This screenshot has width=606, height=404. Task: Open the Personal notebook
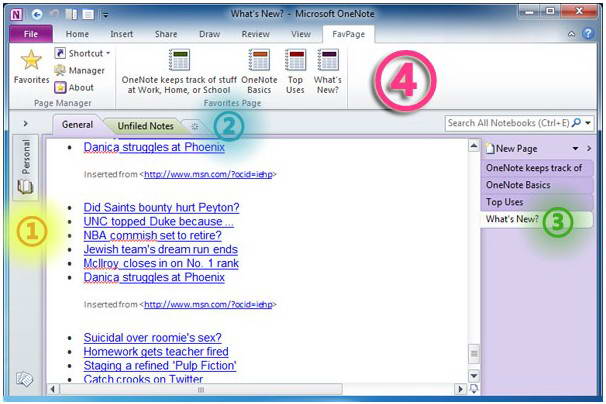coord(26,167)
